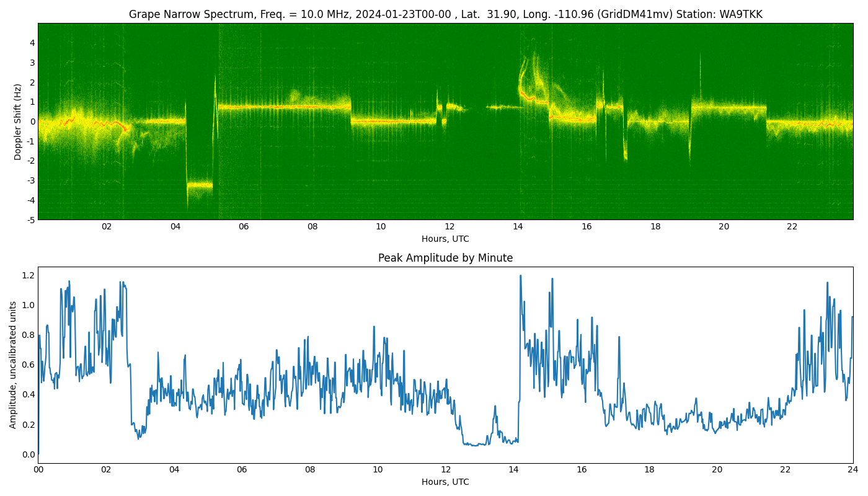Click the yellow trace at -3 Hz in spectrogram
This screenshot has width=868, height=496.
pos(200,185)
